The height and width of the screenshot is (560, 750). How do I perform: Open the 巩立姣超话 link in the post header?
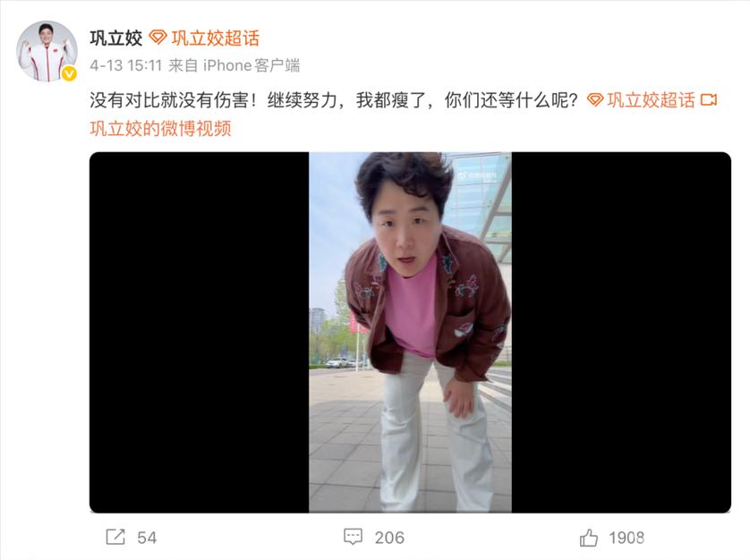[x=215, y=38]
